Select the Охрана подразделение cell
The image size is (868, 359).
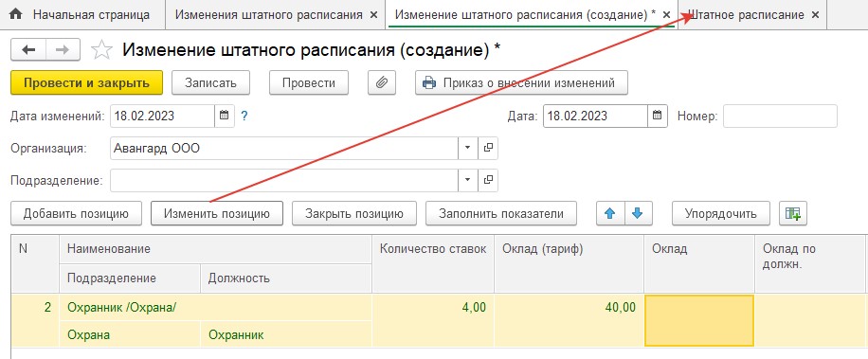pos(130,334)
